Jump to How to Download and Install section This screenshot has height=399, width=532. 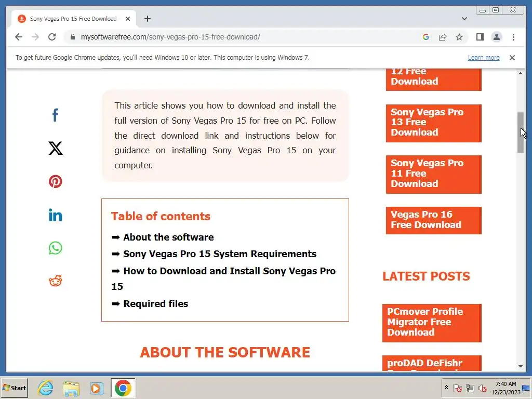point(223,278)
